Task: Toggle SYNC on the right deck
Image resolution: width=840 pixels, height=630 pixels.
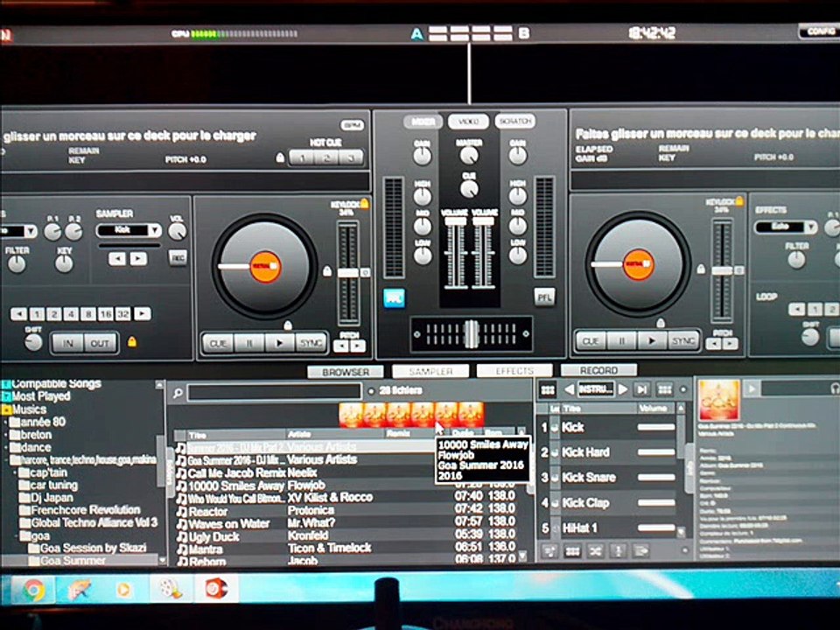Action: tap(683, 340)
